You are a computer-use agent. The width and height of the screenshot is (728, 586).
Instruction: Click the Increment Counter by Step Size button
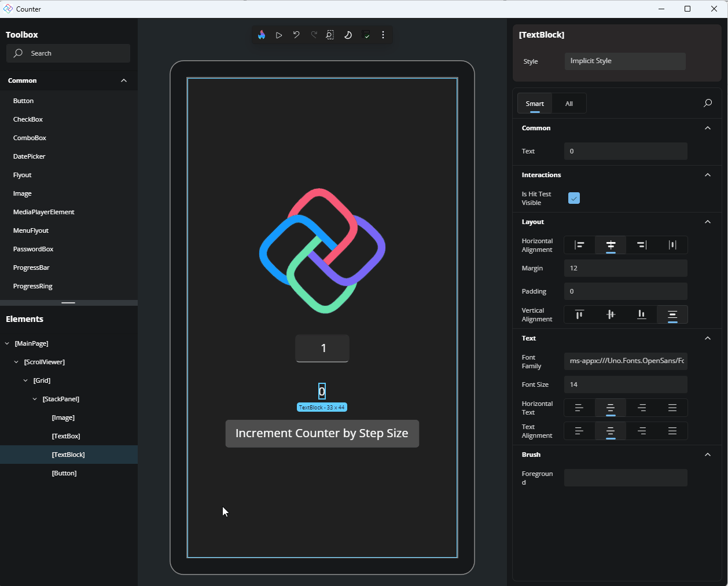(x=322, y=434)
